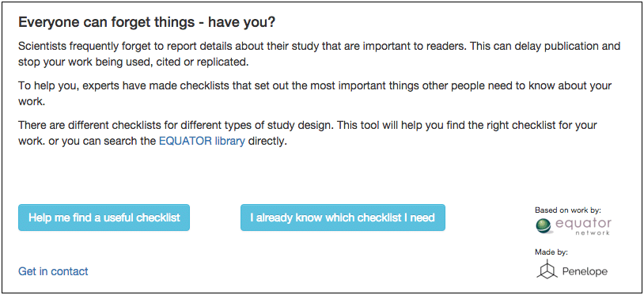Click the green EQUATOR globe icon
644x295 pixels.
544,226
